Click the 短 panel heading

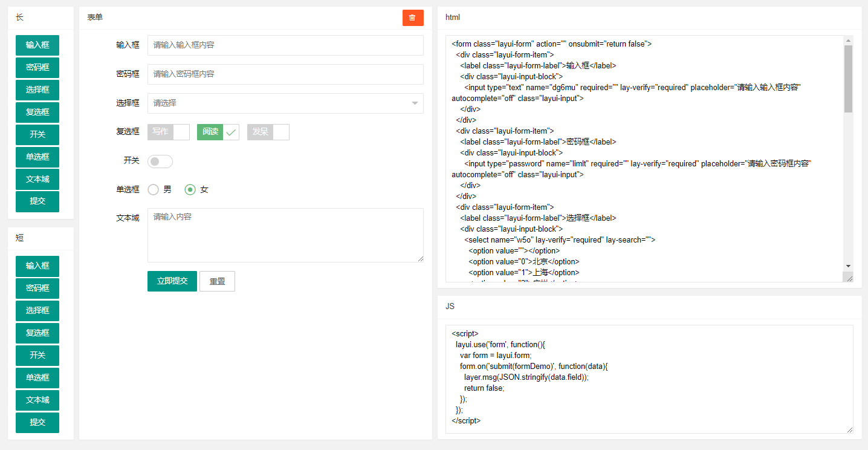coord(19,238)
